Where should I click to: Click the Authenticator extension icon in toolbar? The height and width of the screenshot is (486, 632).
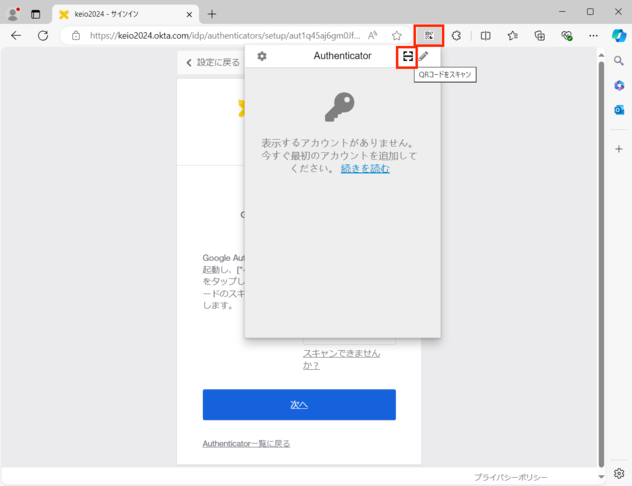click(x=429, y=35)
